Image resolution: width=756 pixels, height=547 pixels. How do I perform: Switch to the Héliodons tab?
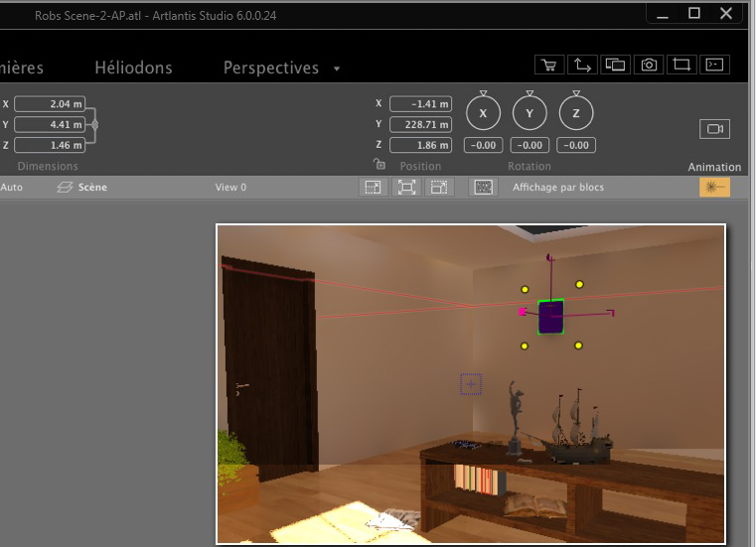[x=133, y=68]
